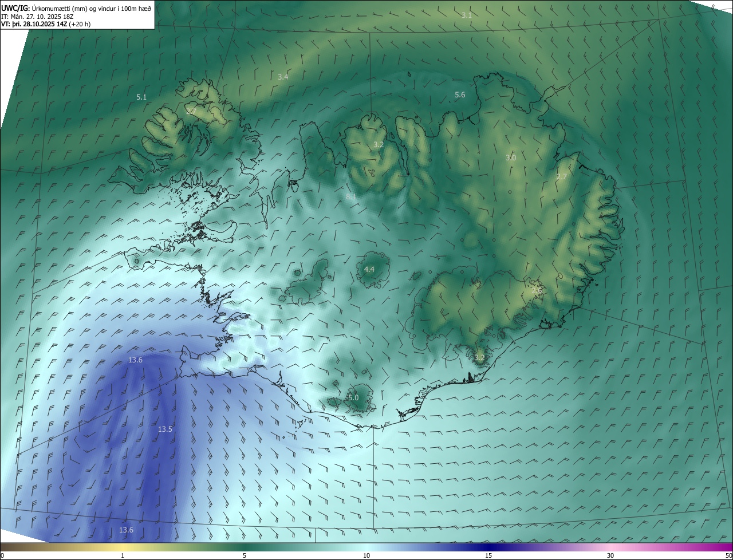733x560 pixels.
Task: Click the 50 tick on the color scale
Action: pos(728,555)
